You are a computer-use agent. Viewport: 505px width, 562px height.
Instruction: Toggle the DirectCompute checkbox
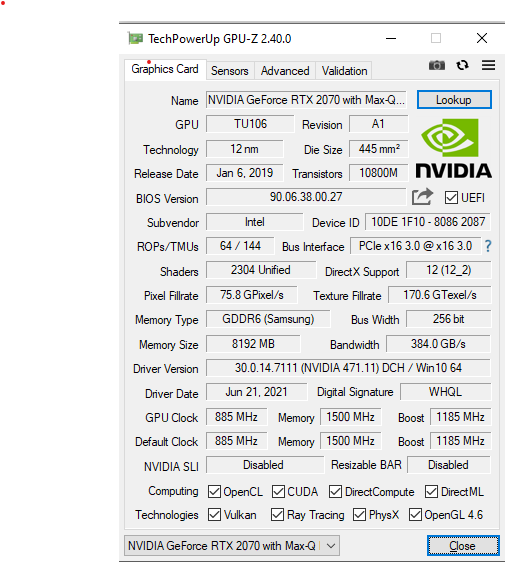[x=335, y=491]
